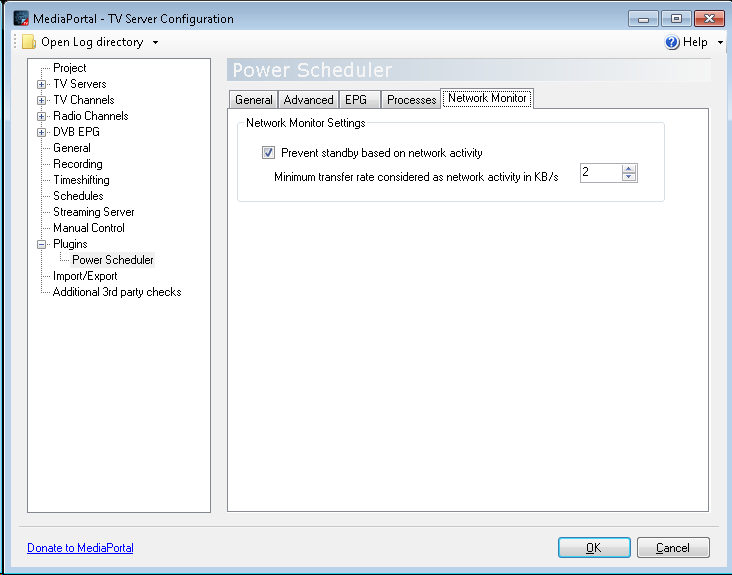Image resolution: width=732 pixels, height=575 pixels.
Task: Select DVB EPG in the tree
Action: (76, 132)
